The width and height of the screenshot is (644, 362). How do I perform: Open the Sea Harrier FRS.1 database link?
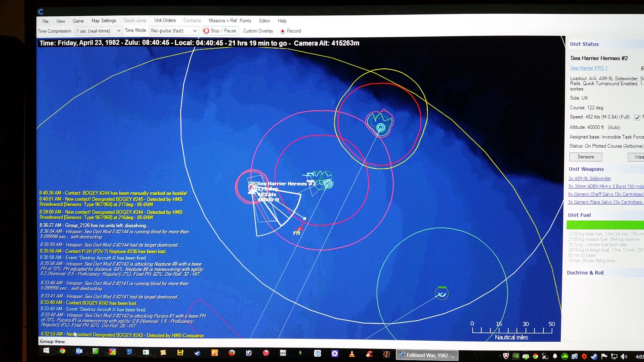589,68
